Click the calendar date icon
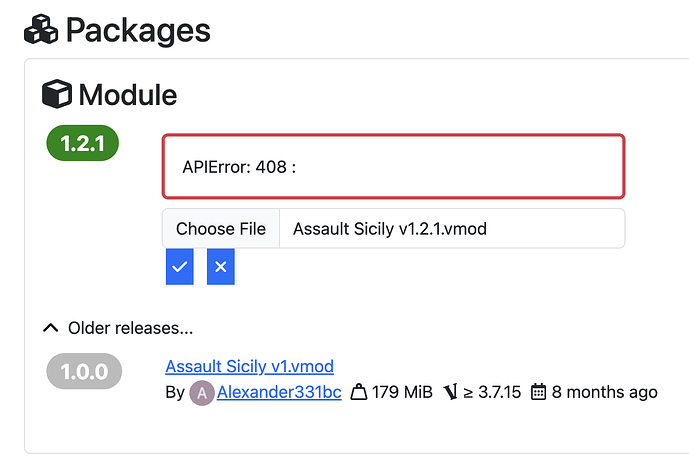The width and height of the screenshot is (689, 464). click(539, 392)
